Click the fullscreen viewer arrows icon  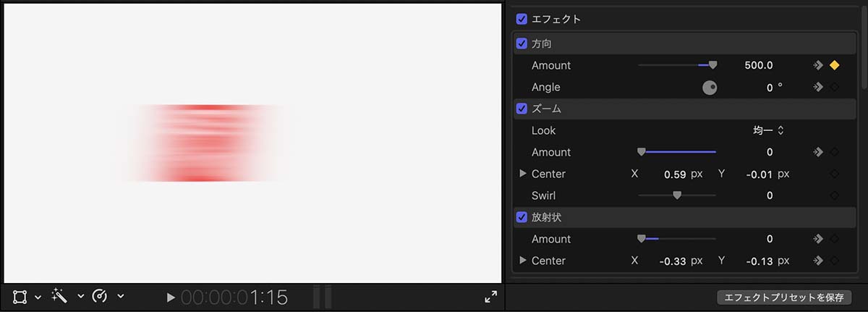click(x=490, y=297)
